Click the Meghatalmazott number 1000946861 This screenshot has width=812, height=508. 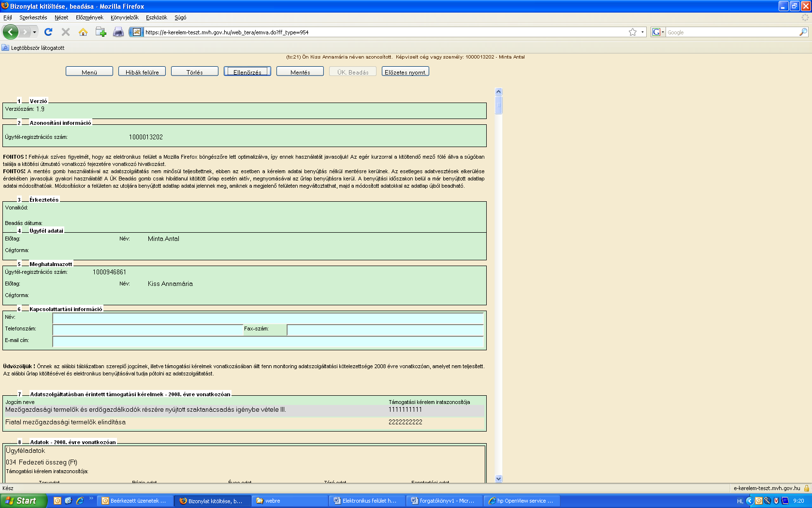pyautogui.click(x=109, y=272)
